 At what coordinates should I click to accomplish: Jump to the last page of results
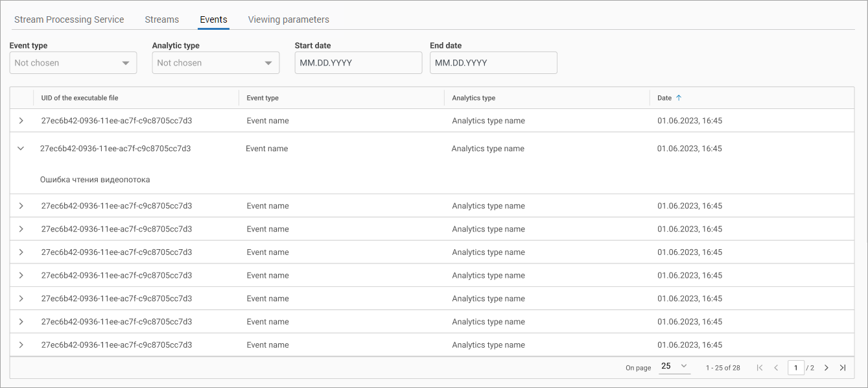pyautogui.click(x=843, y=368)
